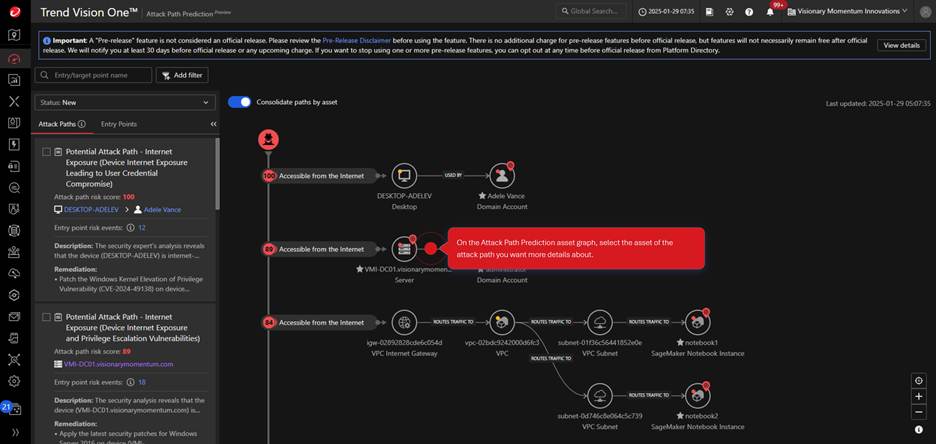Open the cloud sidebar icon
936x444 pixels.
[x=14, y=273]
